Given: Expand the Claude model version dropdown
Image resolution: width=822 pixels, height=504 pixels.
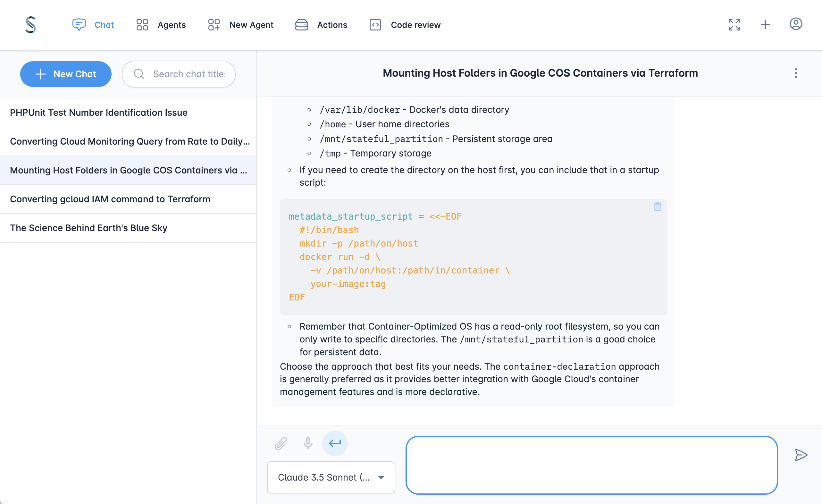Looking at the screenshot, I should [x=381, y=477].
